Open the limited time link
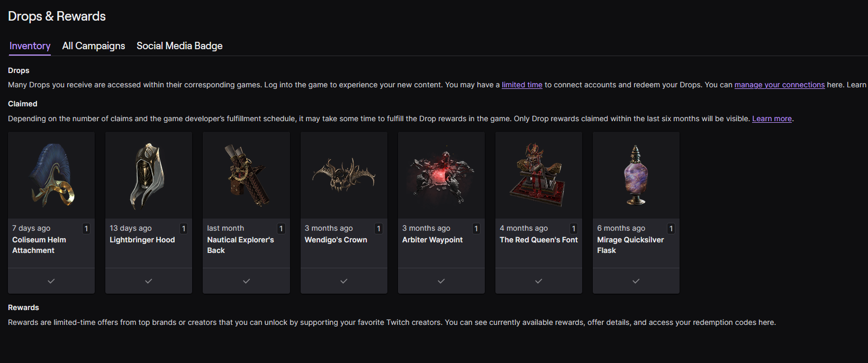This screenshot has height=363, width=868. coord(522,85)
